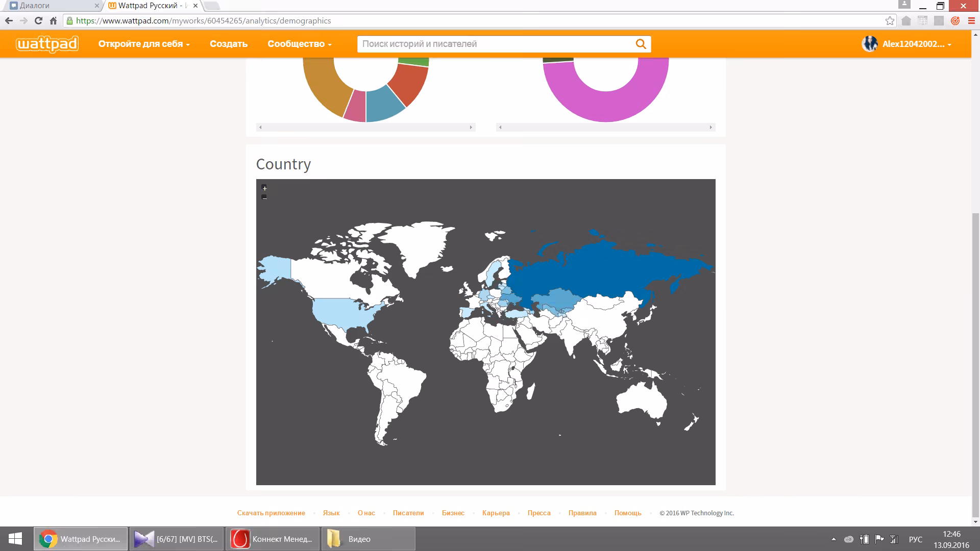The image size is (980, 551).
Task: Open the Chrome hamburger menu
Action: click(x=971, y=21)
